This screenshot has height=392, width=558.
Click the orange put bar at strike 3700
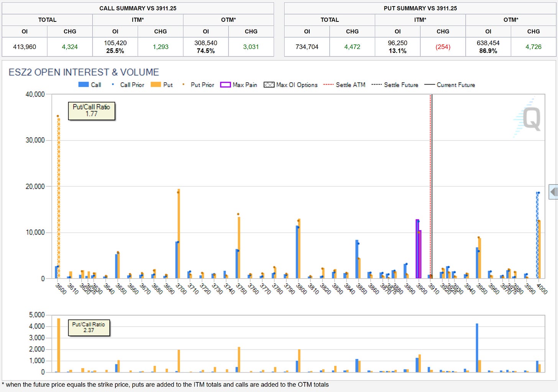179,234
